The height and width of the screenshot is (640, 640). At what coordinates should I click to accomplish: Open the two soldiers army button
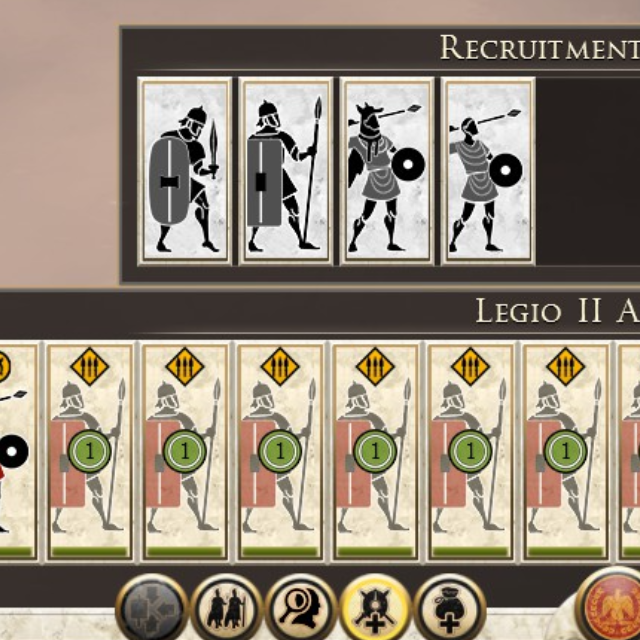click(227, 609)
